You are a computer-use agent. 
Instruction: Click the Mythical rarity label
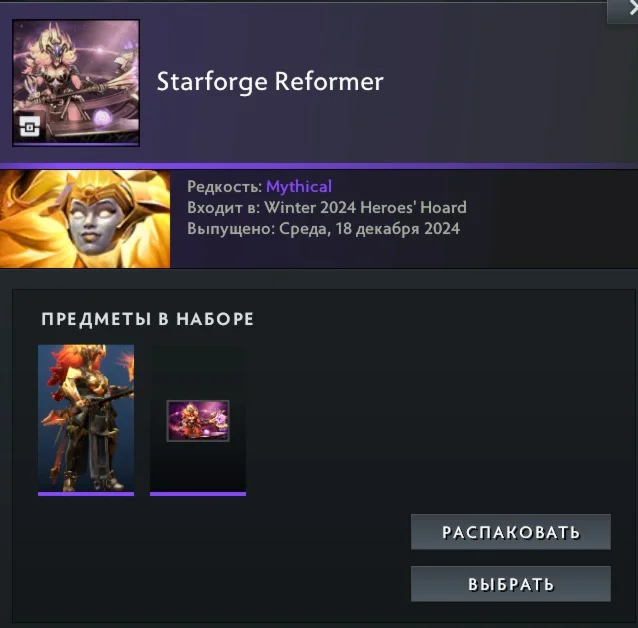pyautogui.click(x=299, y=186)
